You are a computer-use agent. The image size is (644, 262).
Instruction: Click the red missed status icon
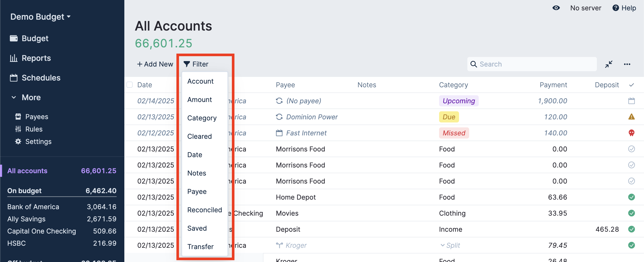(x=631, y=133)
